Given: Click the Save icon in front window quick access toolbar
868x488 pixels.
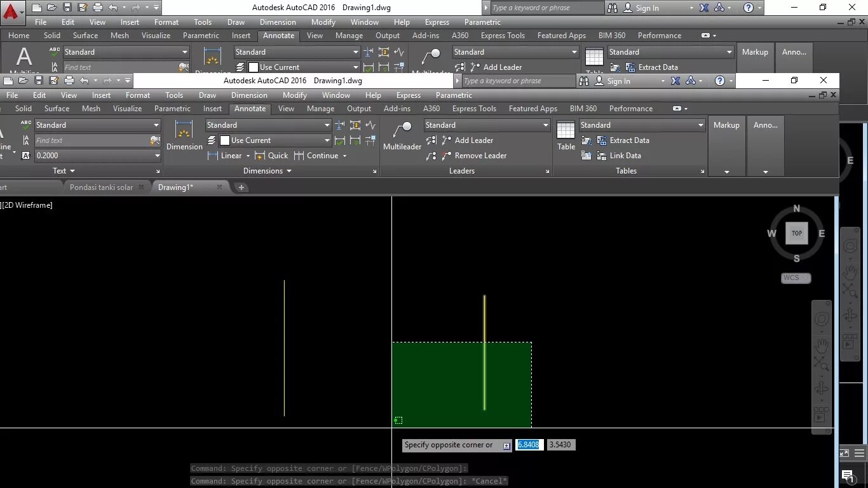Looking at the screenshot, I should pos(38,81).
